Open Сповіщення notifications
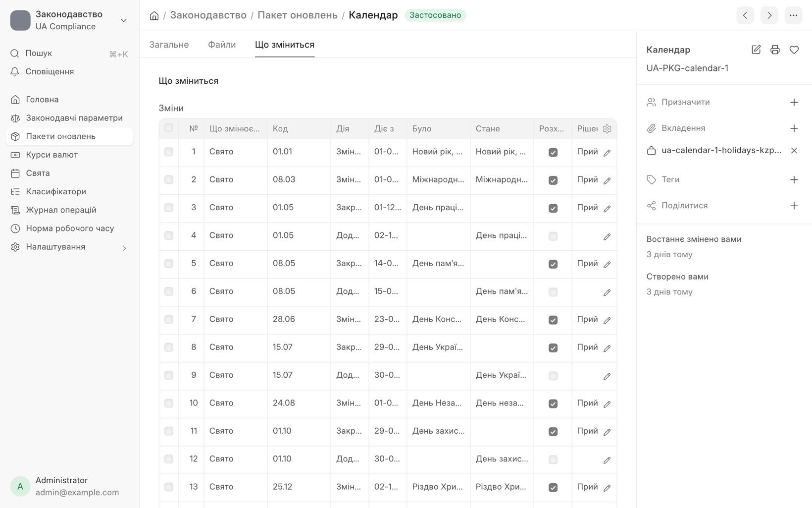This screenshot has width=812, height=508. [x=69, y=72]
